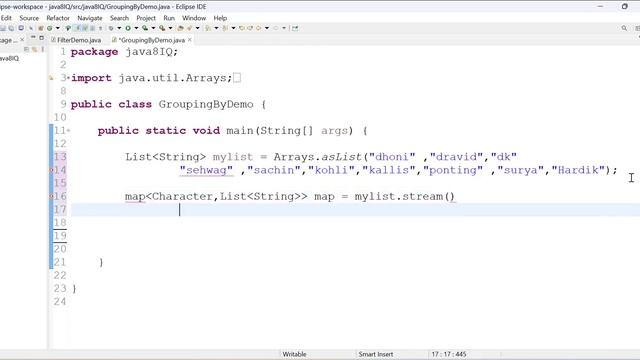640x360 pixels.
Task: Expand the folded import block on line 3
Action: click(x=68, y=78)
